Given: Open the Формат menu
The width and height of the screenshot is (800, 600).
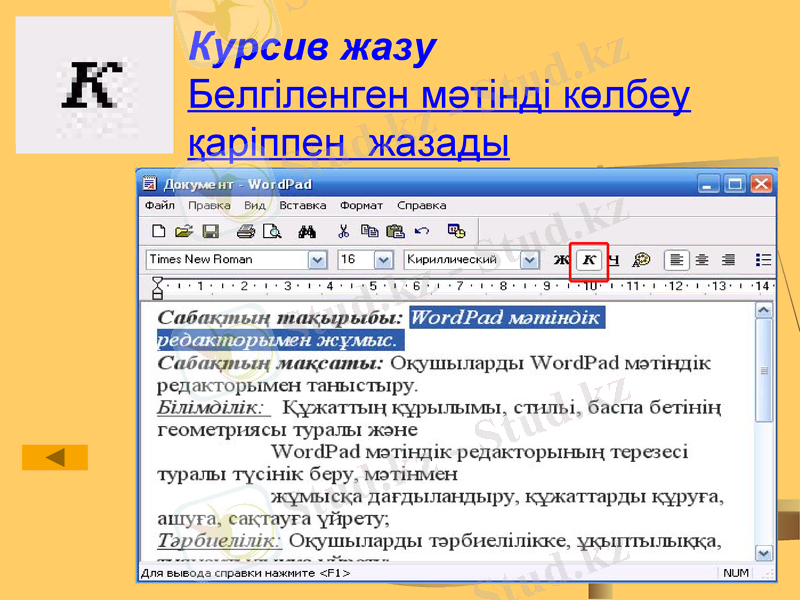Looking at the screenshot, I should click(359, 205).
